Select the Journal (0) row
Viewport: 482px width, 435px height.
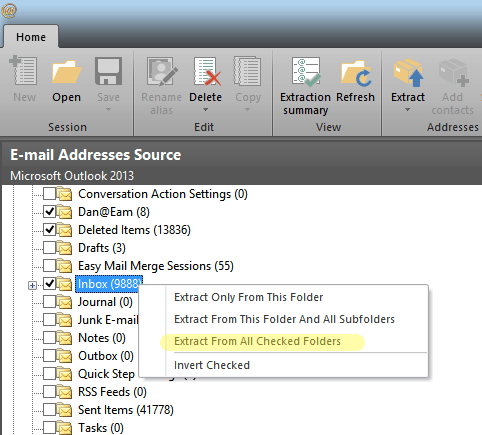point(105,302)
